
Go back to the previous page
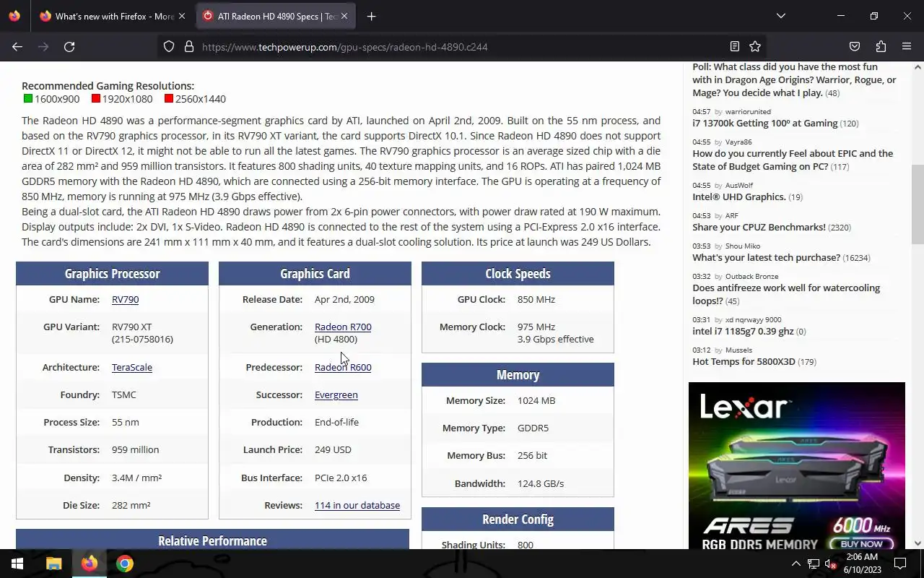click(x=17, y=46)
